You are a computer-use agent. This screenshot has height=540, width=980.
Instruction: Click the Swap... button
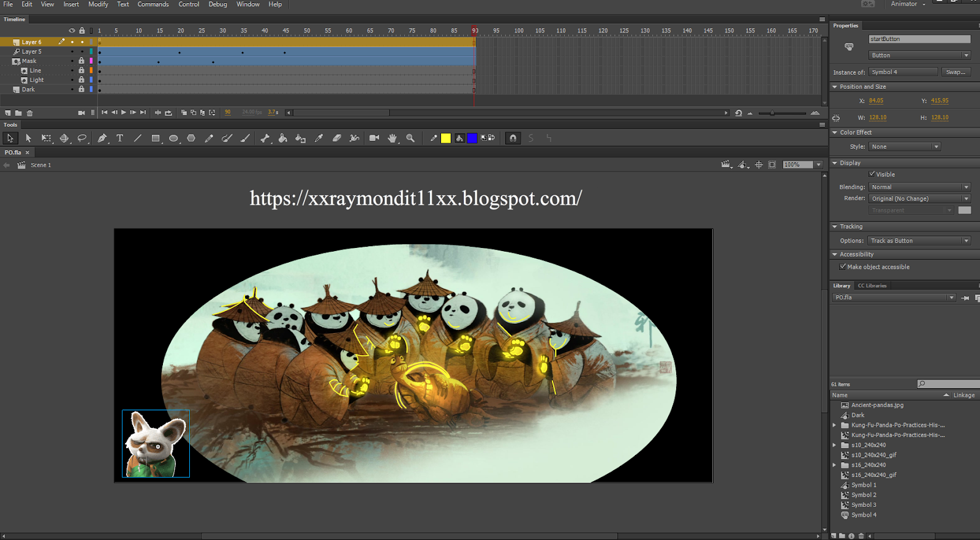(x=956, y=72)
